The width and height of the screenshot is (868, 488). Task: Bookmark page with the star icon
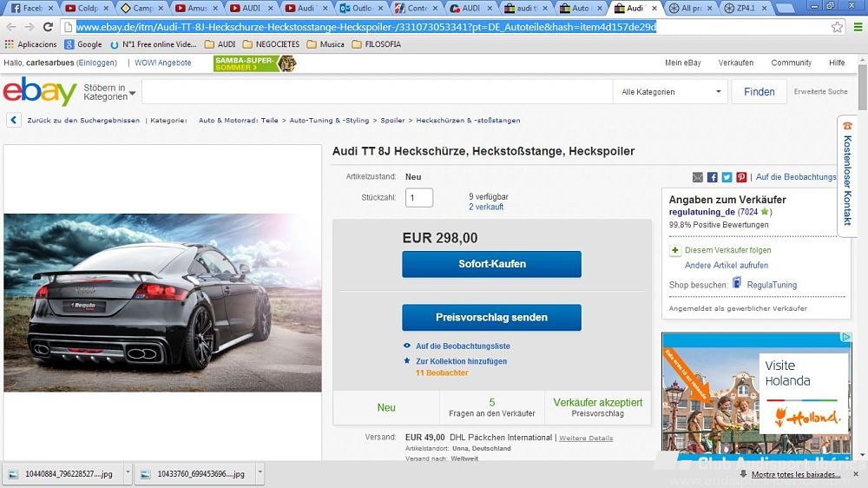click(x=837, y=27)
